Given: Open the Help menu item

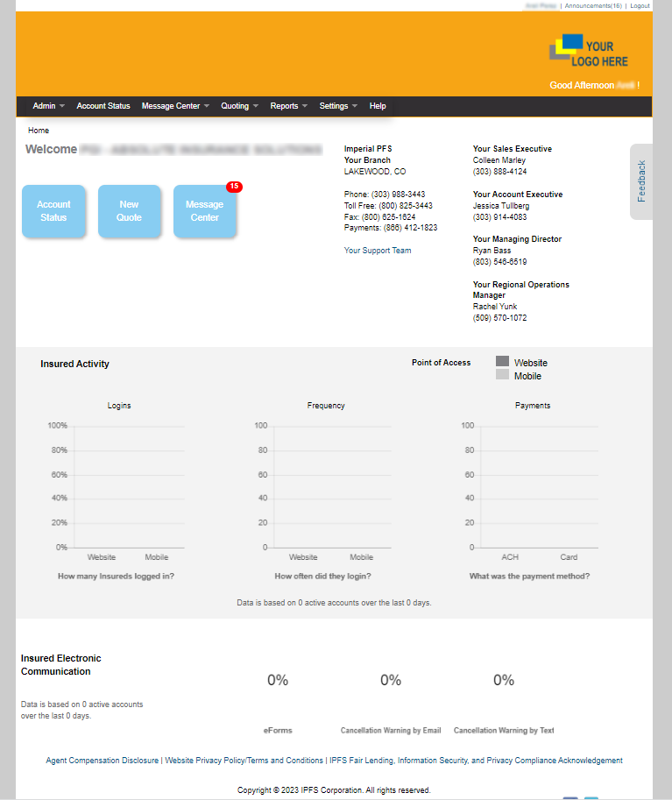Looking at the screenshot, I should click(378, 106).
